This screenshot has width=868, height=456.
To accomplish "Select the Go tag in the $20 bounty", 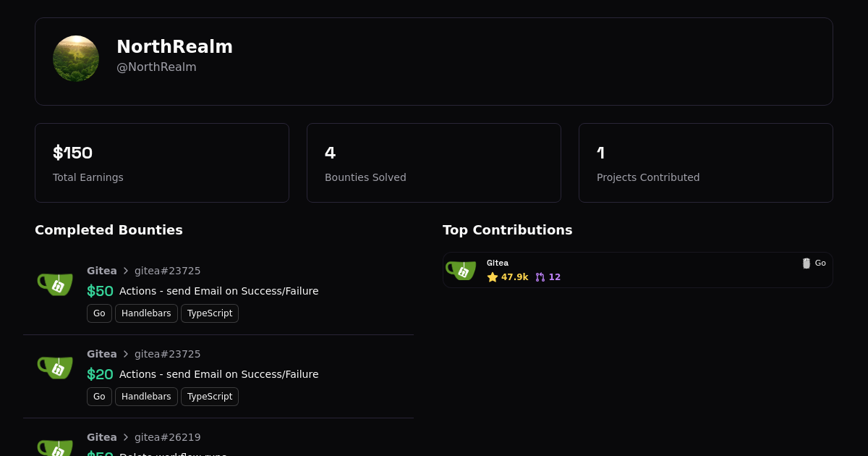I will tap(99, 397).
